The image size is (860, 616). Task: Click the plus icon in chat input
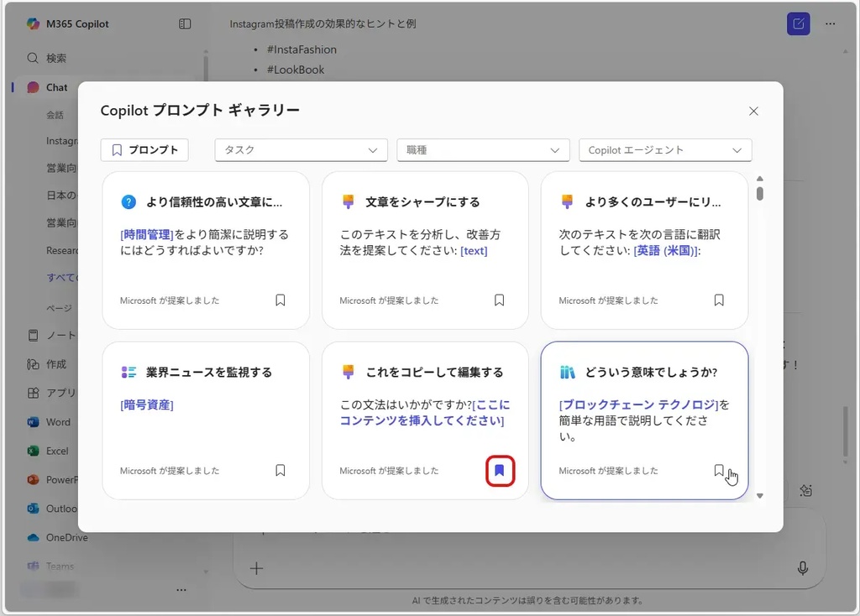click(x=257, y=568)
